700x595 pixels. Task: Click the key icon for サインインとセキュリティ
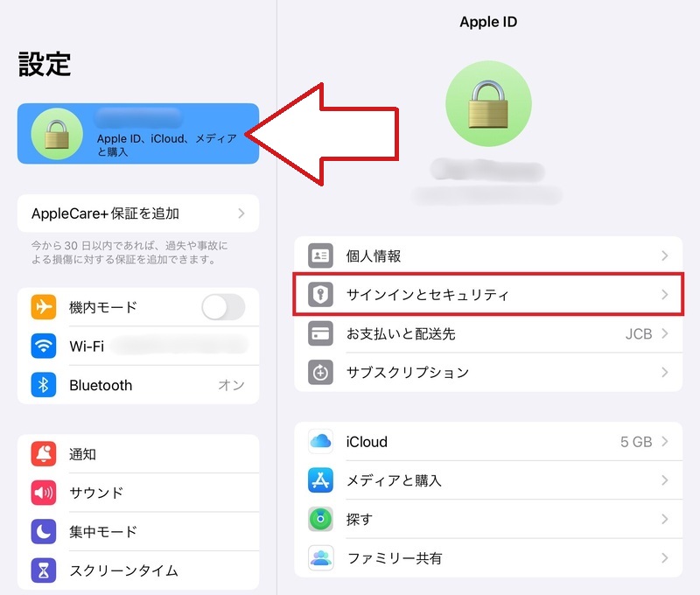coord(320,296)
